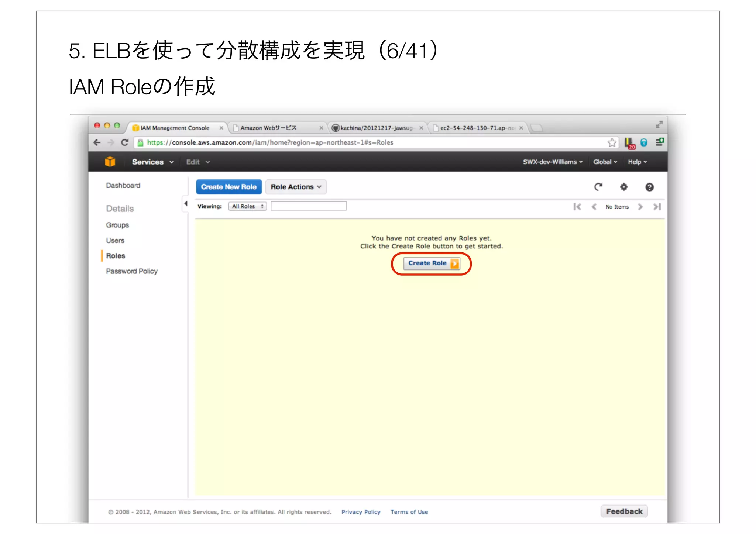Open a new browser tab
This screenshot has width=756, height=534.
[536, 128]
